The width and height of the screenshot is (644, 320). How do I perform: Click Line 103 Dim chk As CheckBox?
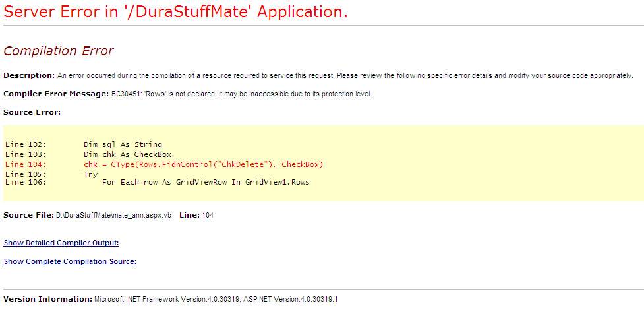88,154
